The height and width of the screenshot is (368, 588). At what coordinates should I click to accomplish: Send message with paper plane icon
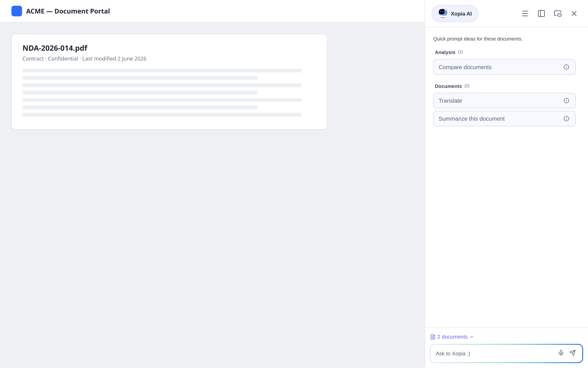[572, 353]
